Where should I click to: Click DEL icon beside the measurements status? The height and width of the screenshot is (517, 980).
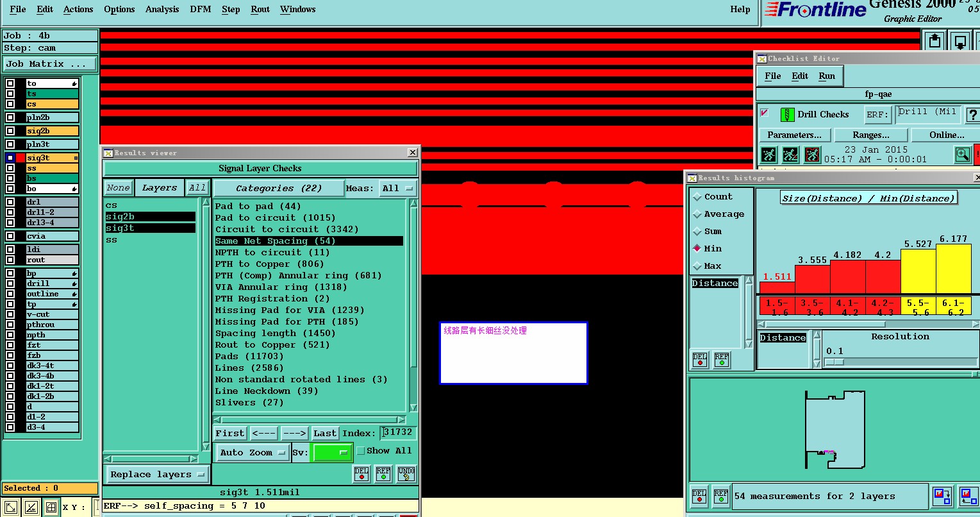coord(699,496)
